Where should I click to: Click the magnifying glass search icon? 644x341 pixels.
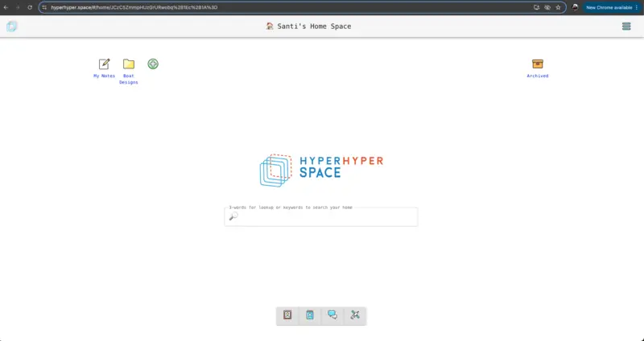pyautogui.click(x=233, y=216)
